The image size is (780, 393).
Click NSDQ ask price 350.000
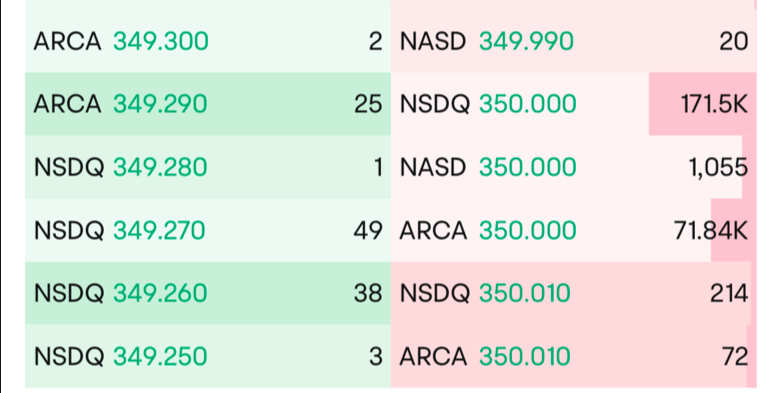point(528,104)
